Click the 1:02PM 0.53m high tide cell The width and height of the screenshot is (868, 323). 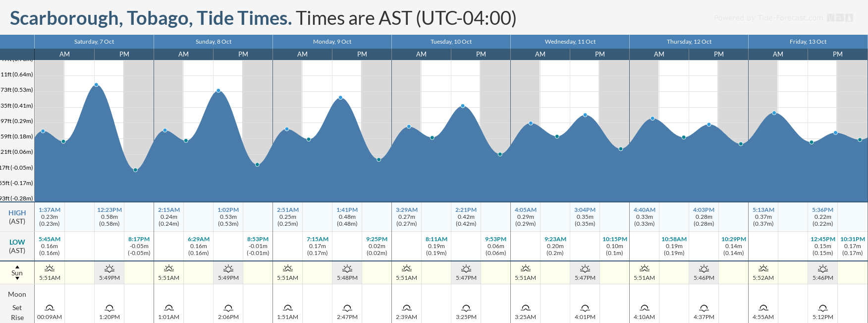[228, 217]
